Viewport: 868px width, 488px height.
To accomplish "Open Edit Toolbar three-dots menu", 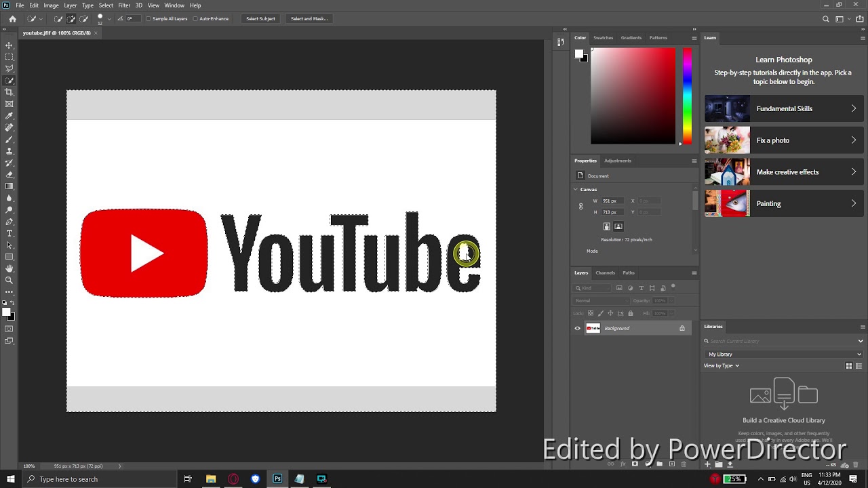I will pyautogui.click(x=9, y=291).
